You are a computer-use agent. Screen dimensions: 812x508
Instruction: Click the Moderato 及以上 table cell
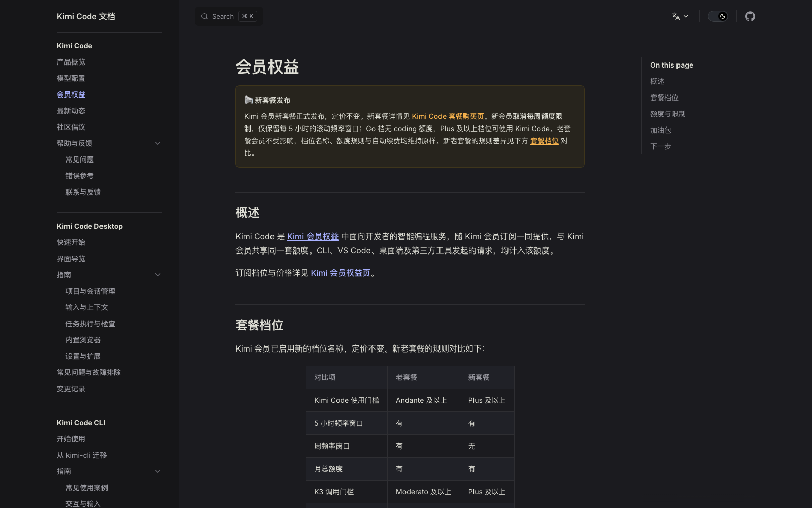click(x=424, y=492)
